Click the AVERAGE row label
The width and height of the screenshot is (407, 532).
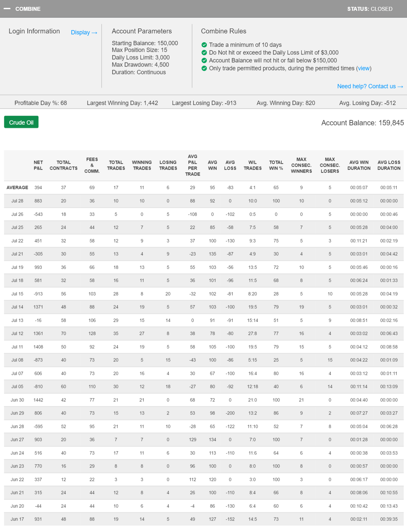click(x=17, y=188)
